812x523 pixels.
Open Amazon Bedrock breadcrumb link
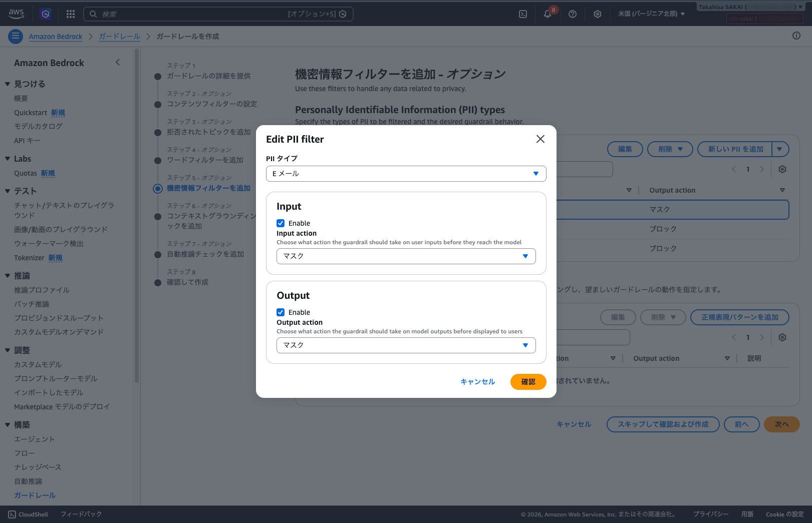coord(56,37)
